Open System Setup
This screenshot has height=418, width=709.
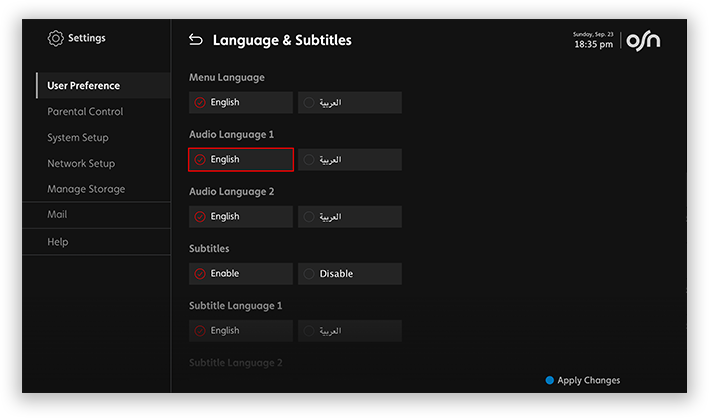point(78,138)
